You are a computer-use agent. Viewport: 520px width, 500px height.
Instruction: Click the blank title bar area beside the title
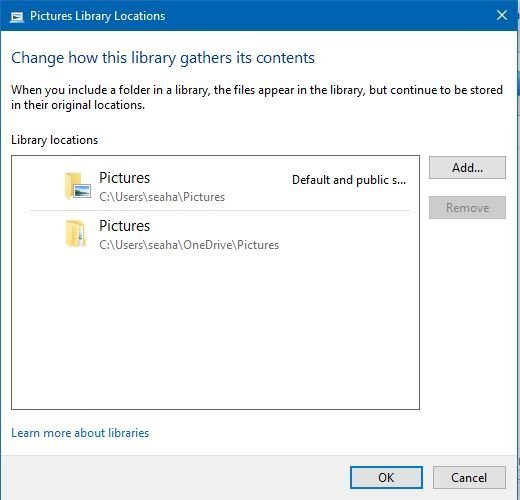click(327, 15)
